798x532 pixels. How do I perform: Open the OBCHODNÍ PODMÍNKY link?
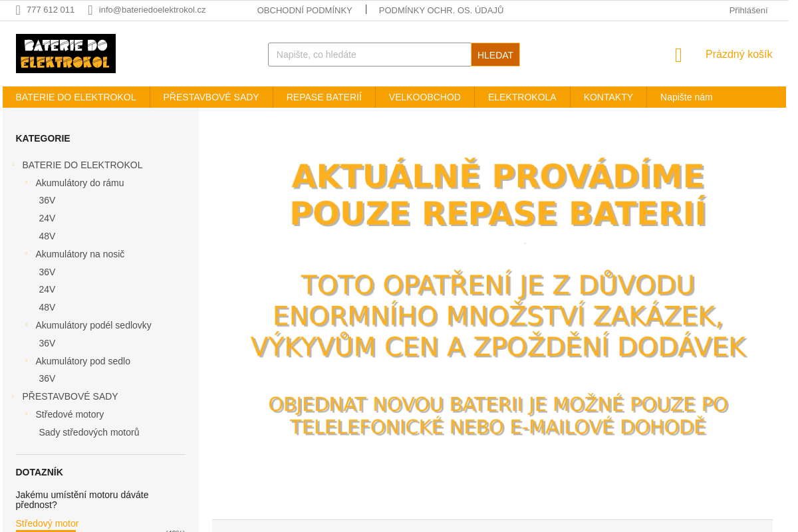305,10
